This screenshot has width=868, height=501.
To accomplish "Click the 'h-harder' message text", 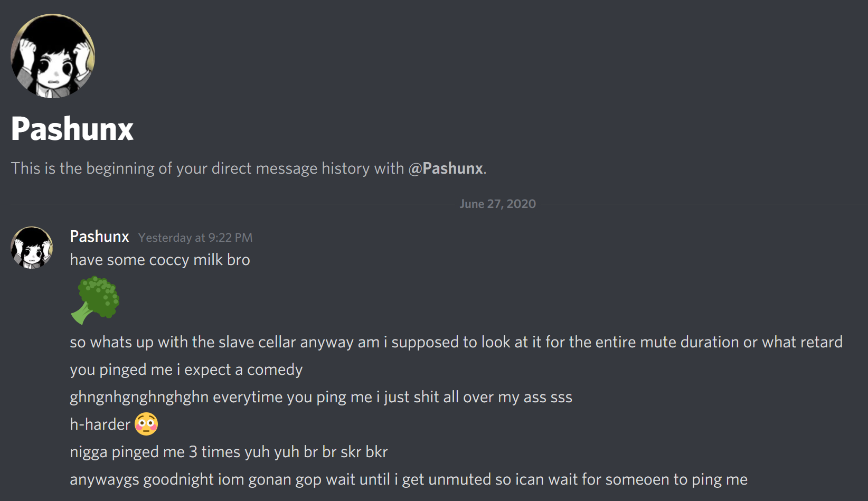I will 100,424.
